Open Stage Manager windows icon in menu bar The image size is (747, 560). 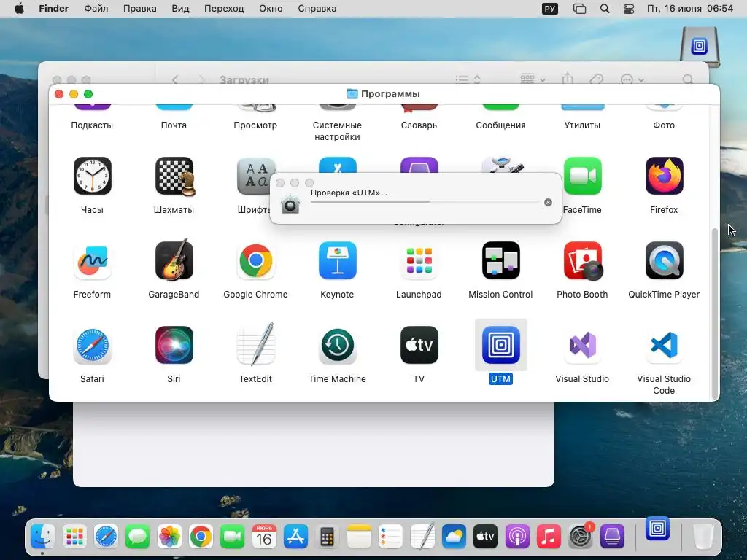pyautogui.click(x=579, y=9)
